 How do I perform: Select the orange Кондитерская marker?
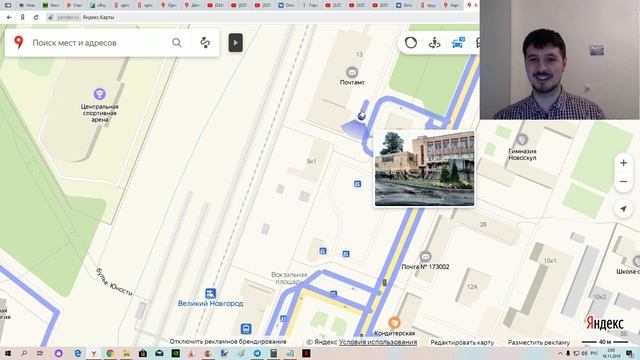click(x=393, y=323)
